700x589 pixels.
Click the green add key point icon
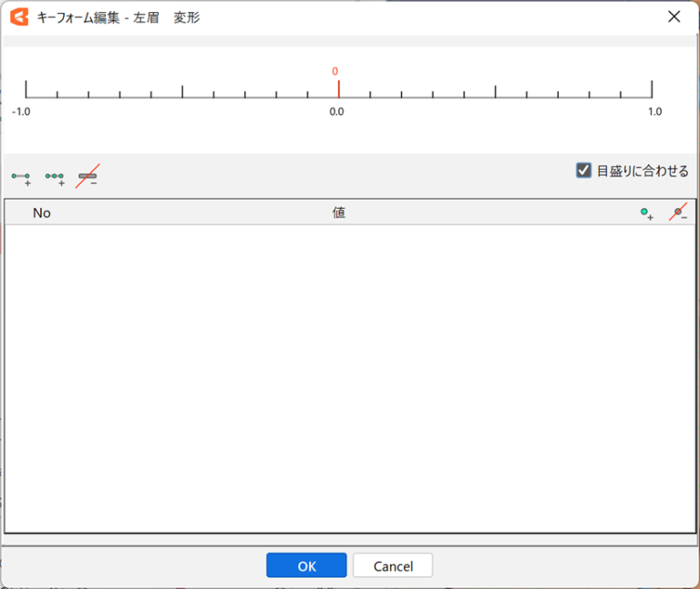pos(646,213)
